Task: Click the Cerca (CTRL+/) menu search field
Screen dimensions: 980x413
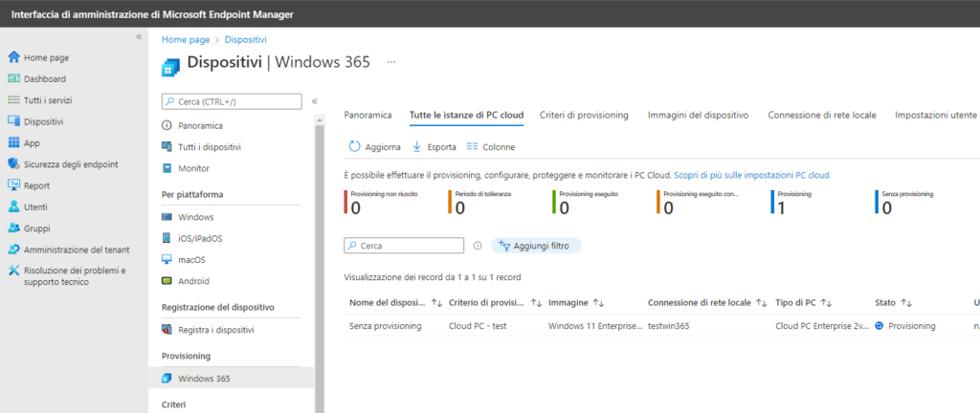Action: [x=232, y=101]
